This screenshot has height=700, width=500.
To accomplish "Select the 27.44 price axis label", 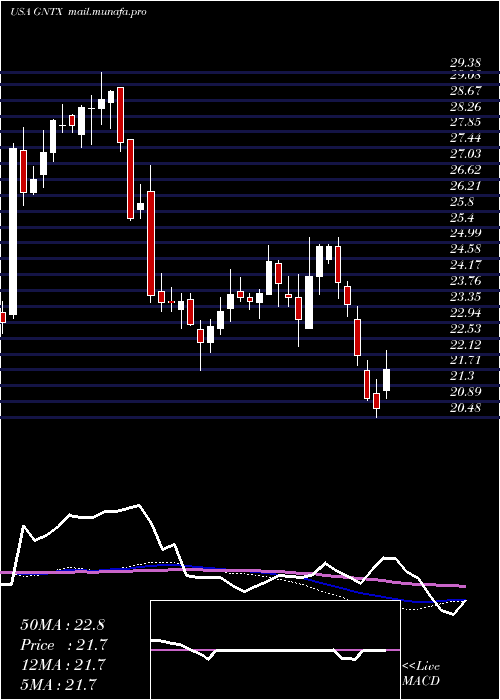I will coord(465,138).
